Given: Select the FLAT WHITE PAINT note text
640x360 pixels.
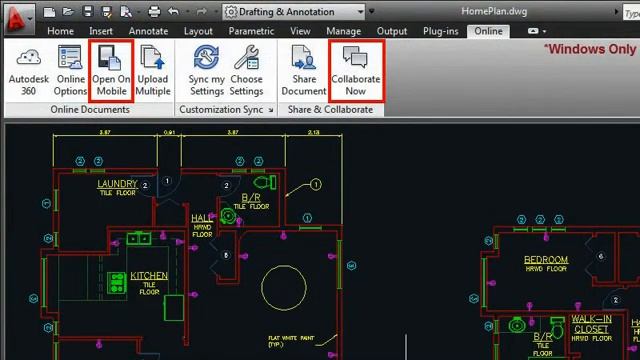Looking at the screenshot, I should [291, 341].
